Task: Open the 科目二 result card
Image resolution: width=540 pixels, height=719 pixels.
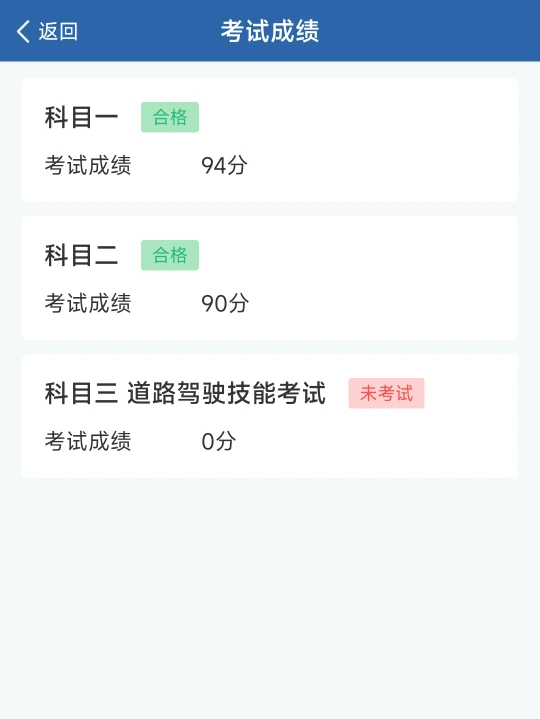Action: point(270,278)
